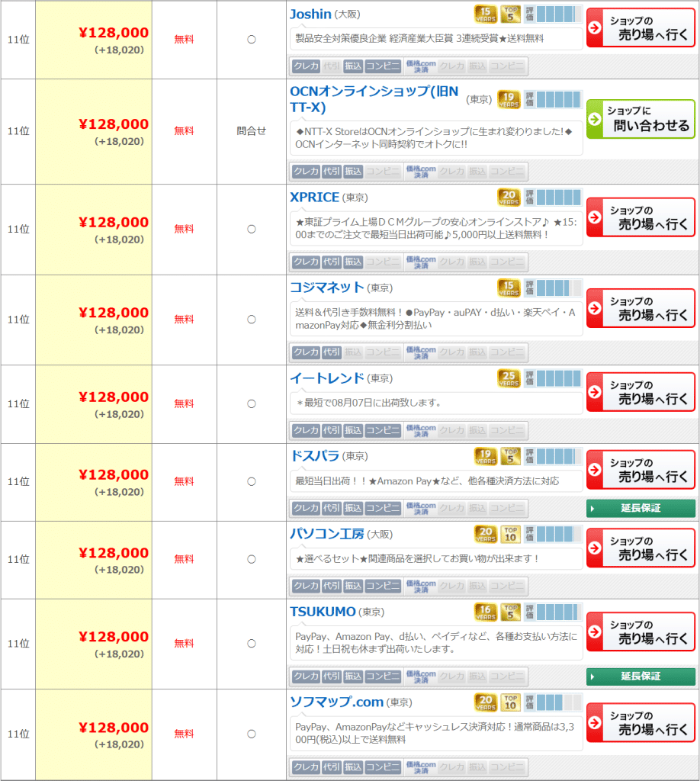Click Joshin's shop comment text box

point(436,38)
